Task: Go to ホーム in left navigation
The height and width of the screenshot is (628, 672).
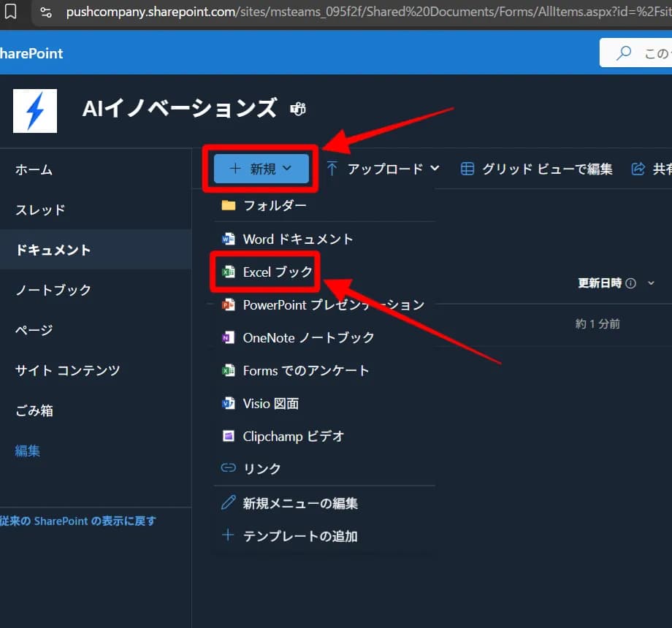Action: [x=34, y=169]
